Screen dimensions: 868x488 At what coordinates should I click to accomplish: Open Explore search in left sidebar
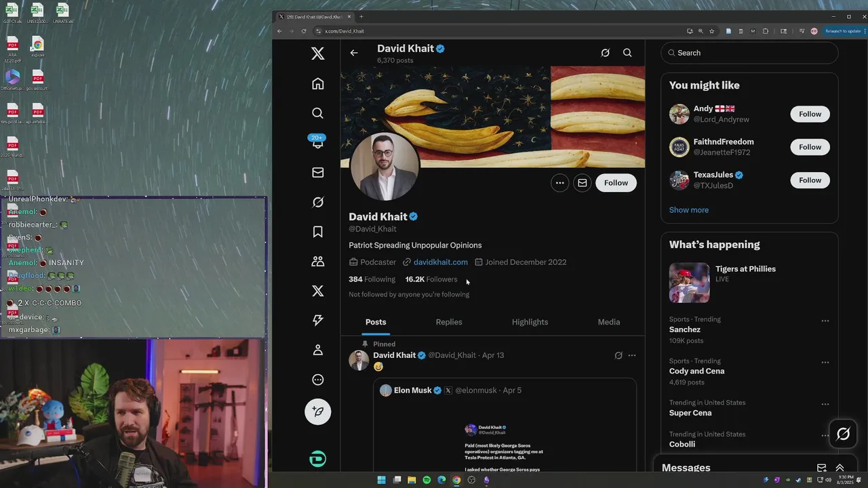318,113
